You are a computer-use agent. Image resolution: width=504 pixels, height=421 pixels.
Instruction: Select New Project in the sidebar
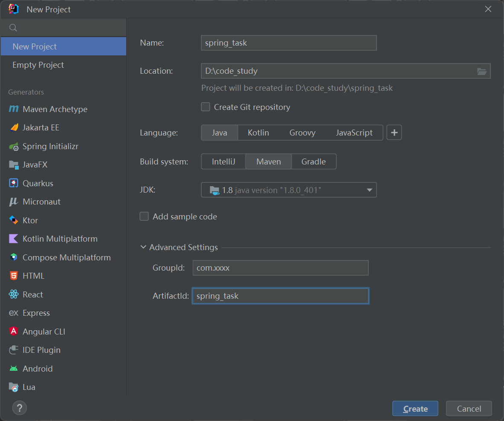64,46
